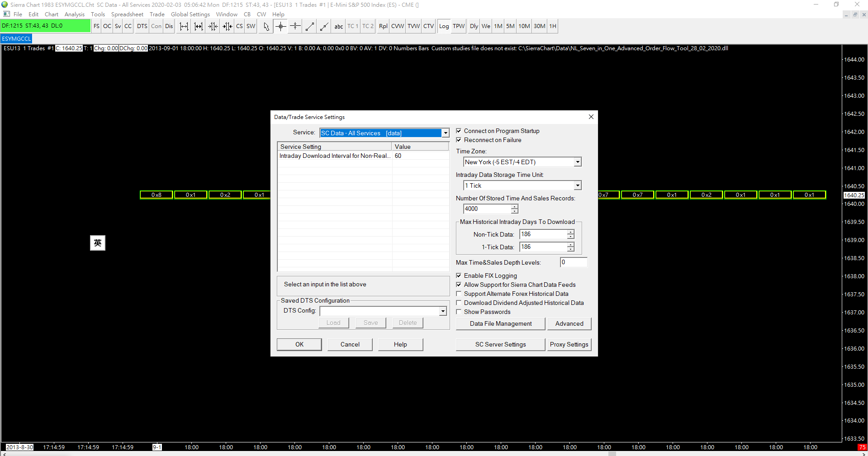This screenshot has width=868, height=456.
Task: Open the File menu
Action: click(18, 14)
